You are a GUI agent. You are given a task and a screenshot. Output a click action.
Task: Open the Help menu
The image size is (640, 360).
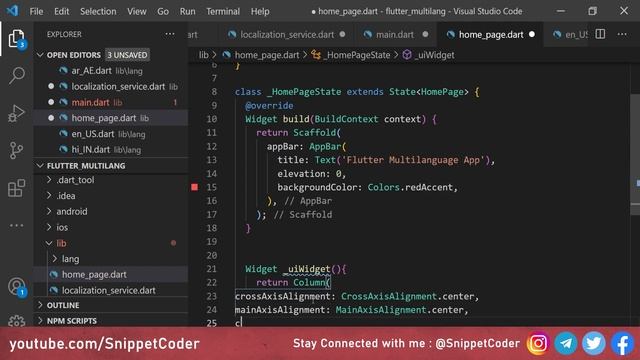pos(260,11)
